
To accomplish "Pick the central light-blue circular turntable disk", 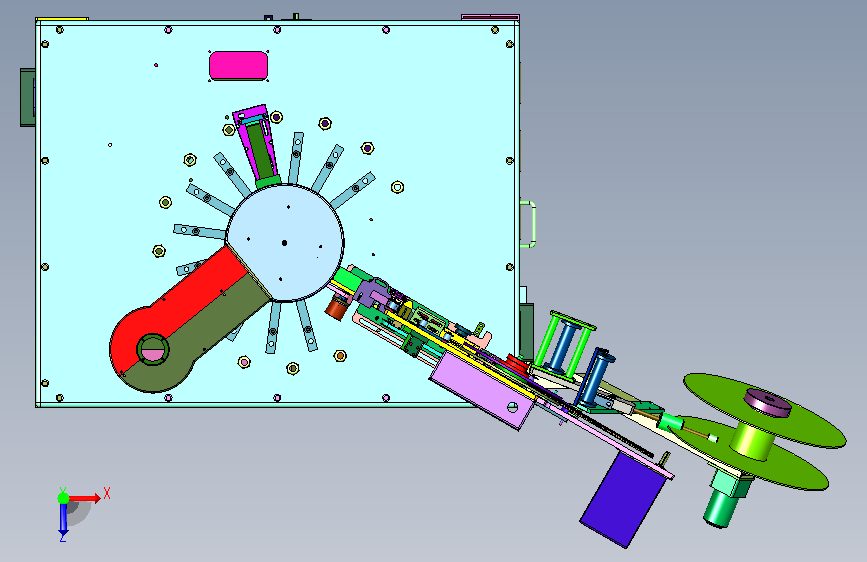I will (285, 243).
